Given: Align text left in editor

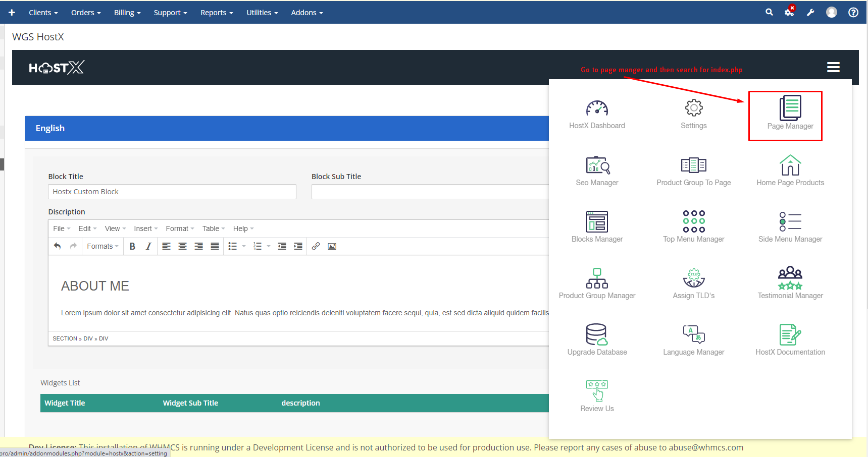Looking at the screenshot, I should (x=166, y=246).
